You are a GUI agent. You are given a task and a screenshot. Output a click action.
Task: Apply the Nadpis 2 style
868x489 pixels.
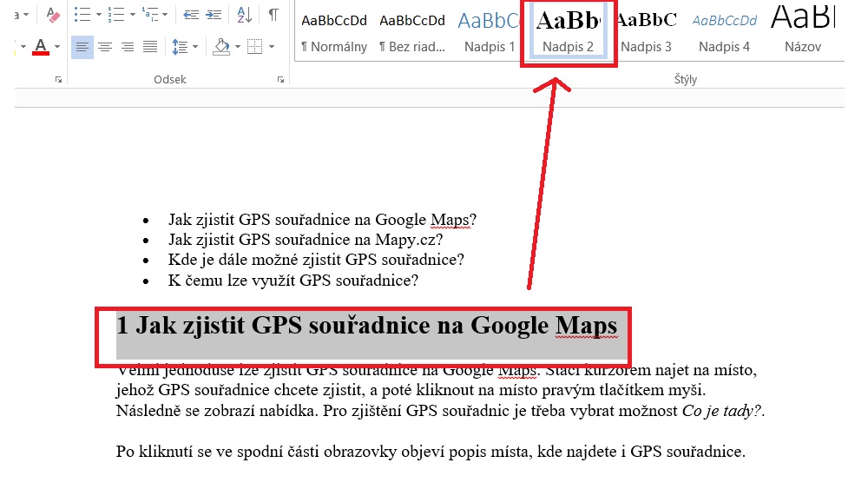568,32
